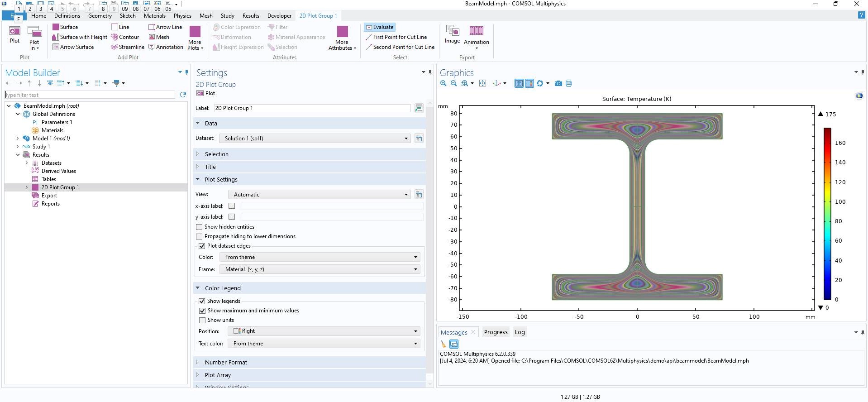Add a Surface with Height plot
The image size is (868, 402).
[80, 37]
